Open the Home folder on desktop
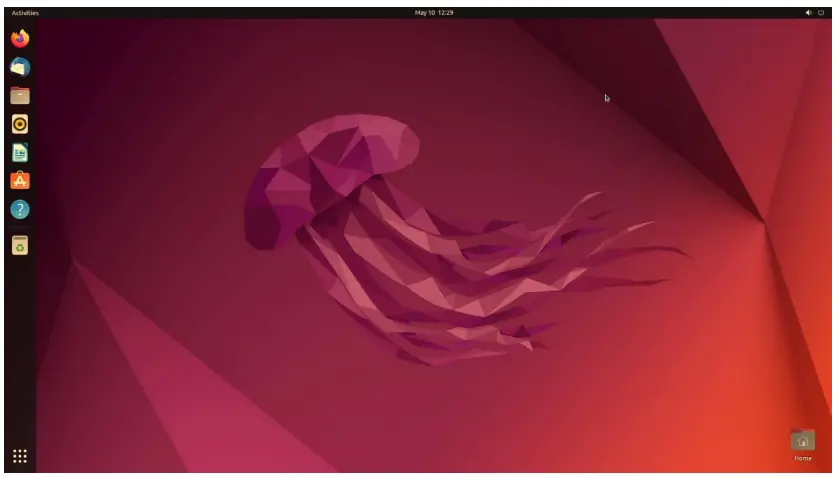 pos(802,445)
